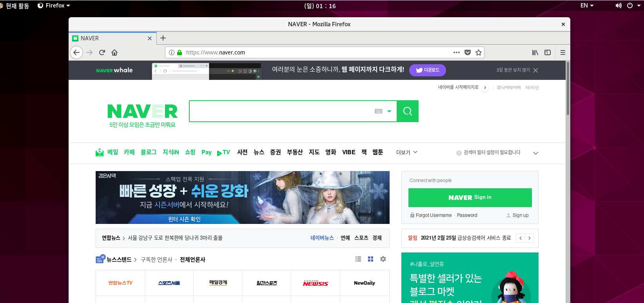Image resolution: width=644 pixels, height=303 pixels.
Task: Click the green padlock connection icon
Action: [180, 52]
